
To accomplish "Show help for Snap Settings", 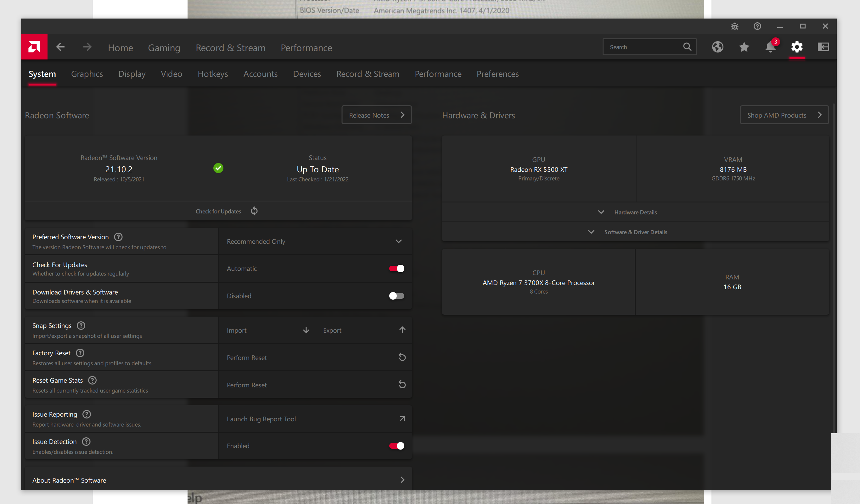I will point(81,325).
